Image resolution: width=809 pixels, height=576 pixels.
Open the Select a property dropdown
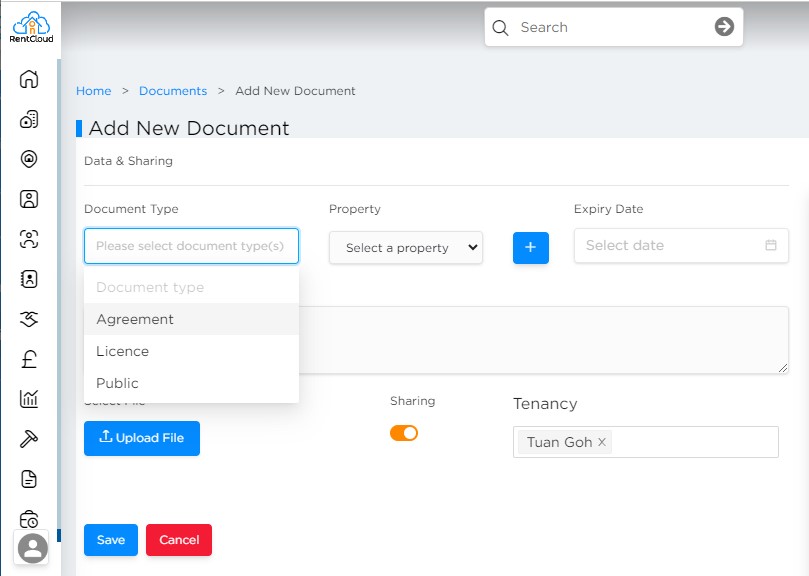click(405, 246)
